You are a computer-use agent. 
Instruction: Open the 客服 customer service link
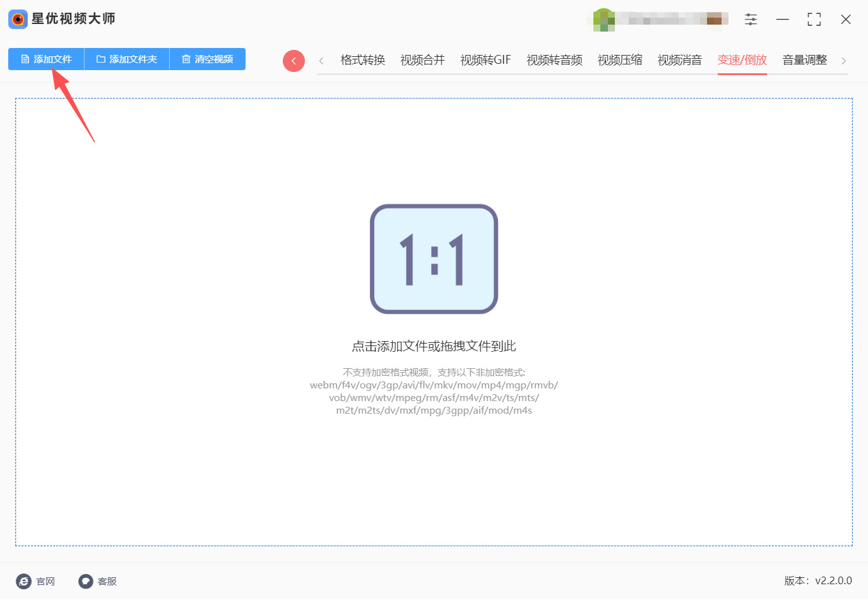click(x=98, y=581)
